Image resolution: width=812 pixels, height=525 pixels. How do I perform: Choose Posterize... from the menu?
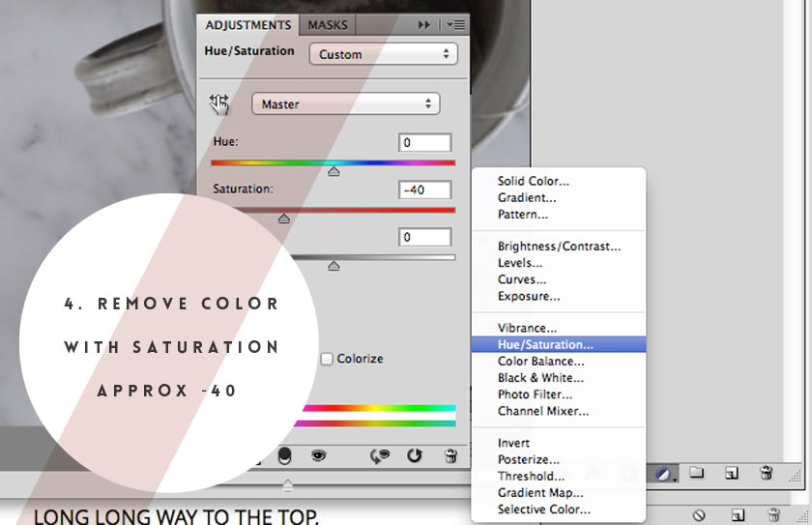(559, 459)
